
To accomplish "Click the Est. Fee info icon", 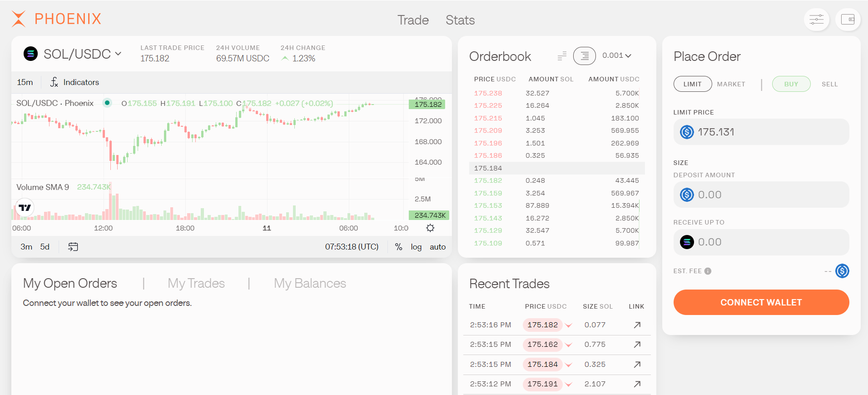I will [708, 271].
